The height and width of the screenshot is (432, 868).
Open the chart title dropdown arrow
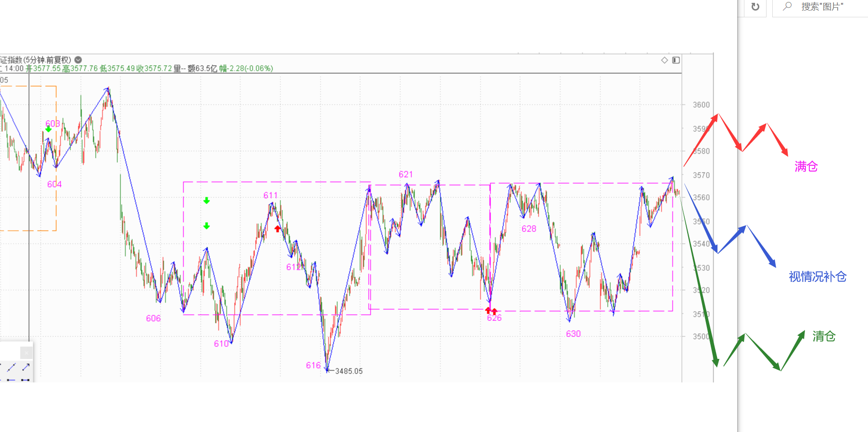coord(78,60)
